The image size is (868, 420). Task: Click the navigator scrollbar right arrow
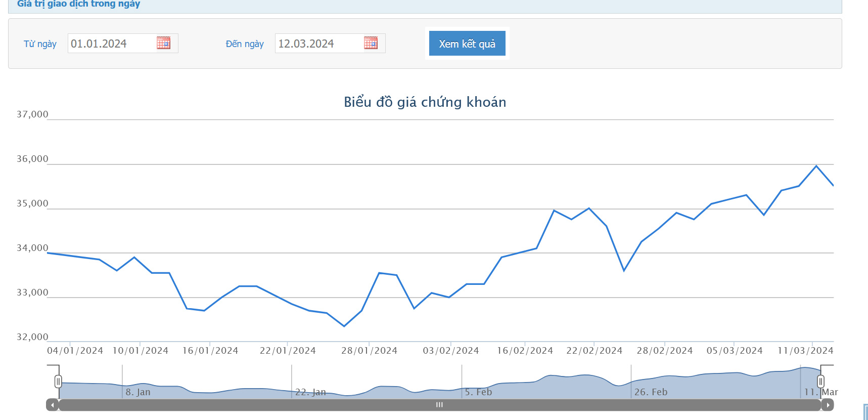pos(828,405)
